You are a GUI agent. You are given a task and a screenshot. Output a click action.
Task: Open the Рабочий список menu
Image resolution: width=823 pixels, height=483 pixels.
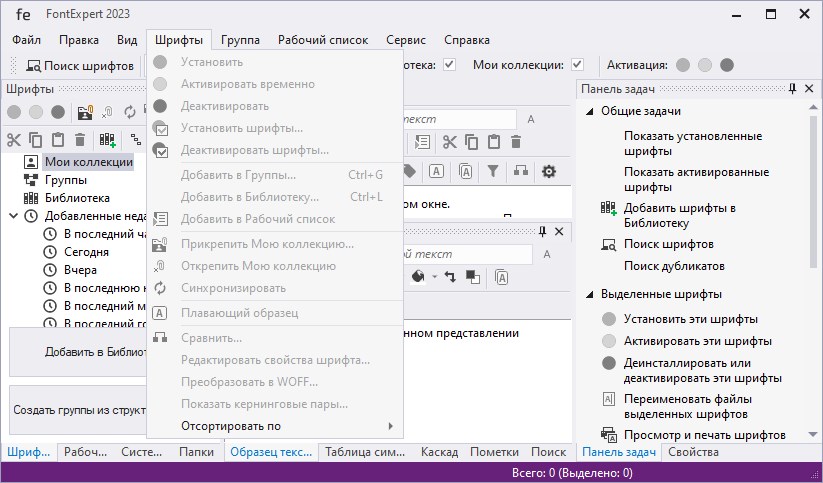click(323, 40)
